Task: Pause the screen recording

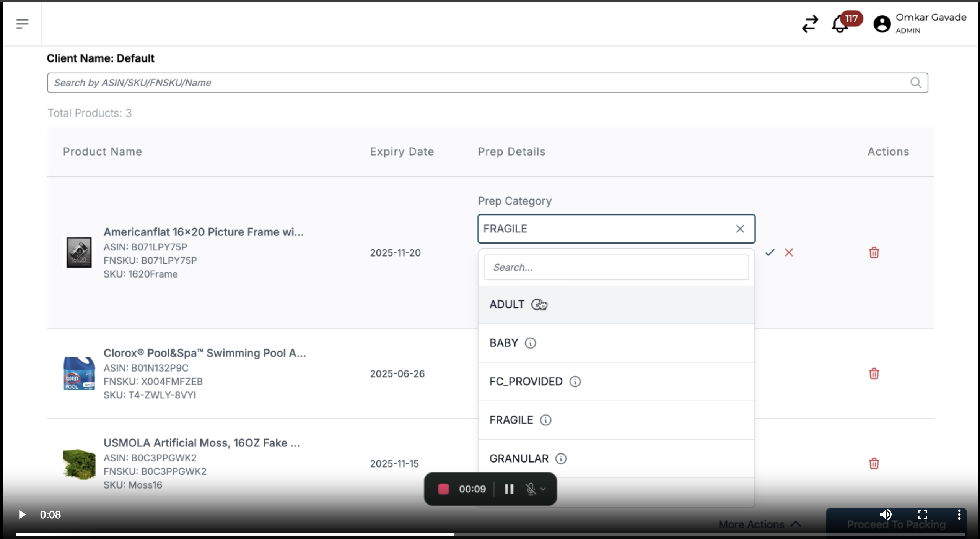Action: (509, 489)
